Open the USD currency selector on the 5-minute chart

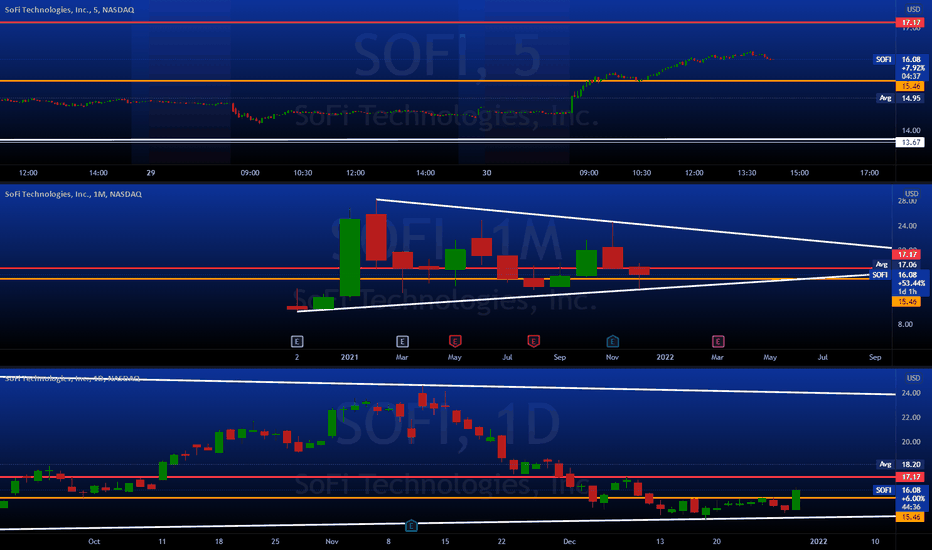pos(913,10)
